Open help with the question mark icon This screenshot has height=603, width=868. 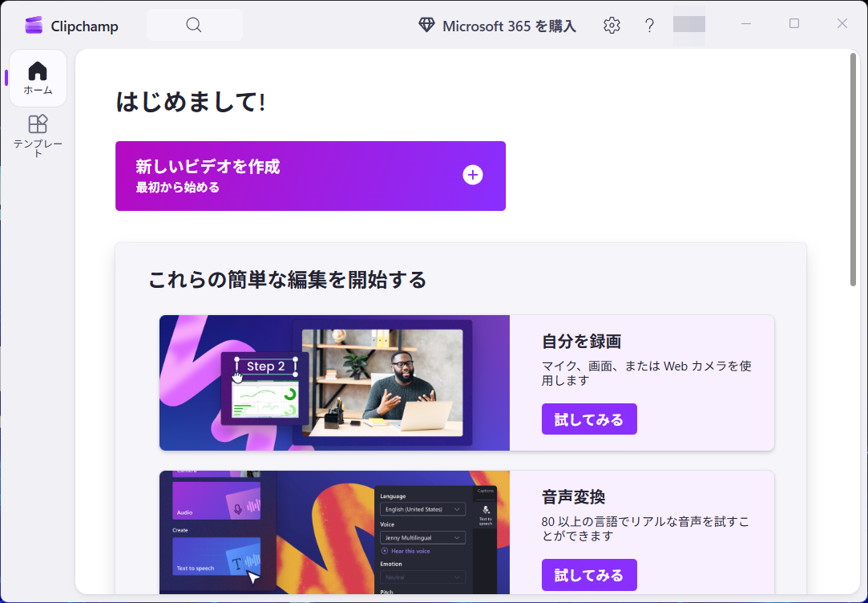tap(649, 26)
